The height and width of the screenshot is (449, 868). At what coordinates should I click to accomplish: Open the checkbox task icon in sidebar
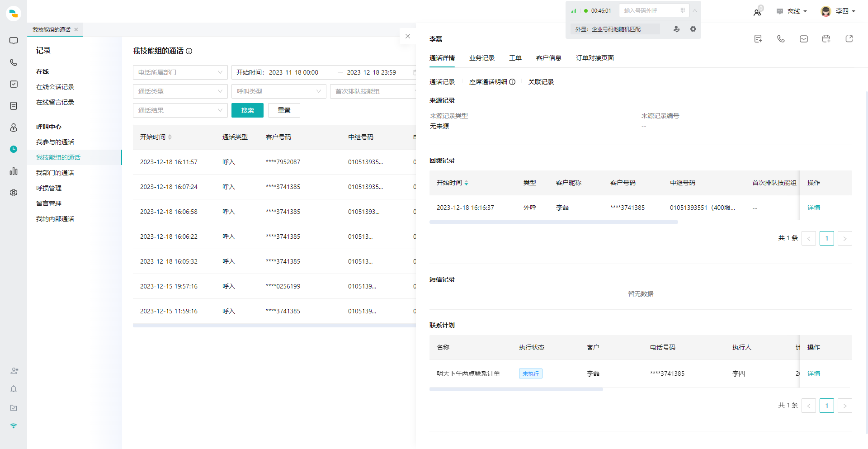tap(14, 84)
